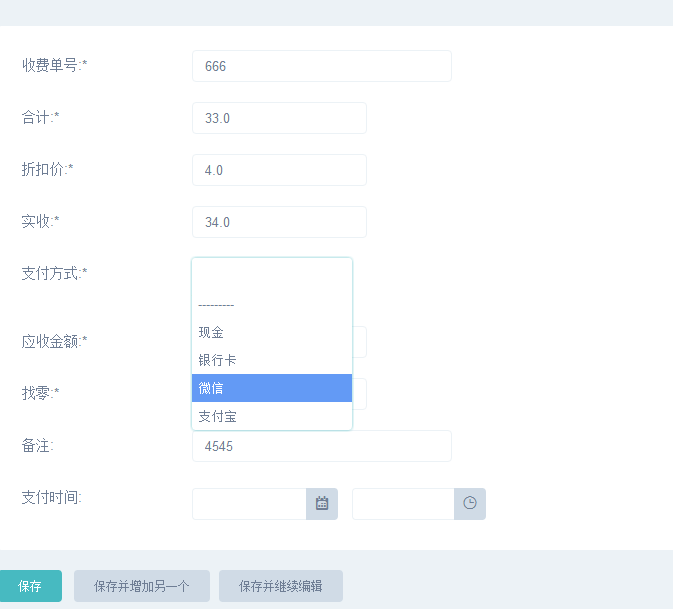673x609 pixels.
Task: Click the 折扣价 label
Action: 47,169
